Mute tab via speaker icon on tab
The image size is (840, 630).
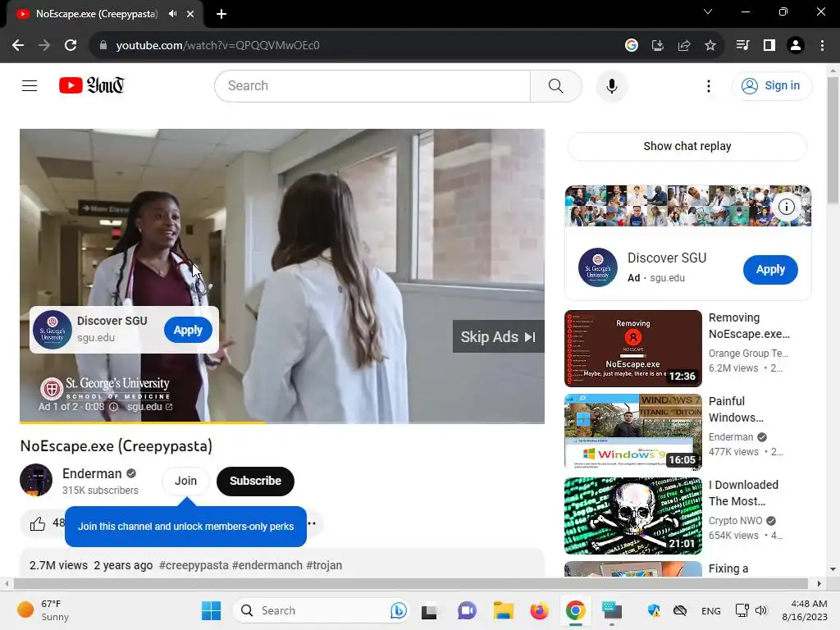click(x=172, y=14)
